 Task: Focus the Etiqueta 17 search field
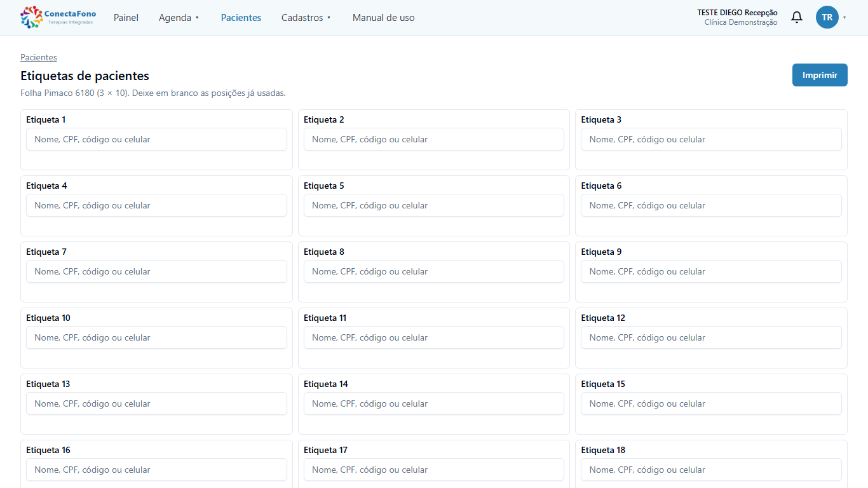pos(434,470)
